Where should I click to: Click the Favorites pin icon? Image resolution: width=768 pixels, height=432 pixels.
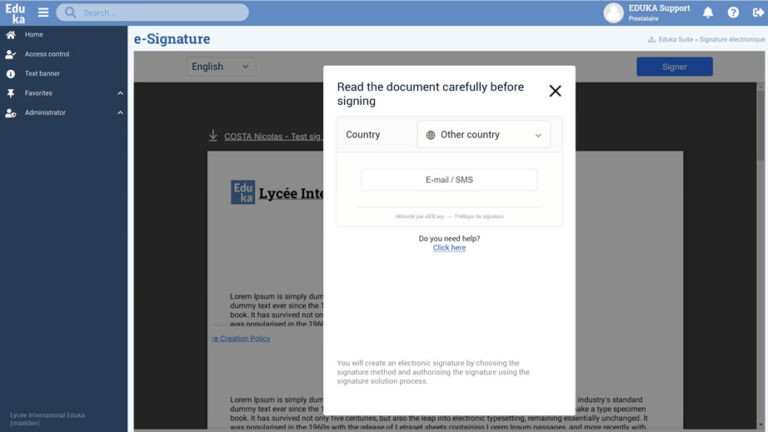coord(10,93)
